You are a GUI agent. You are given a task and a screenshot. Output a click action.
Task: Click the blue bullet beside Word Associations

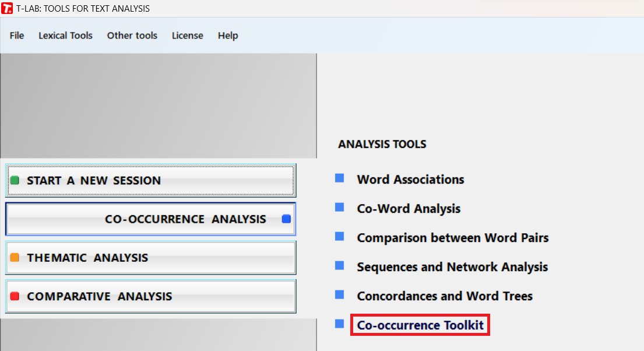[339, 178]
